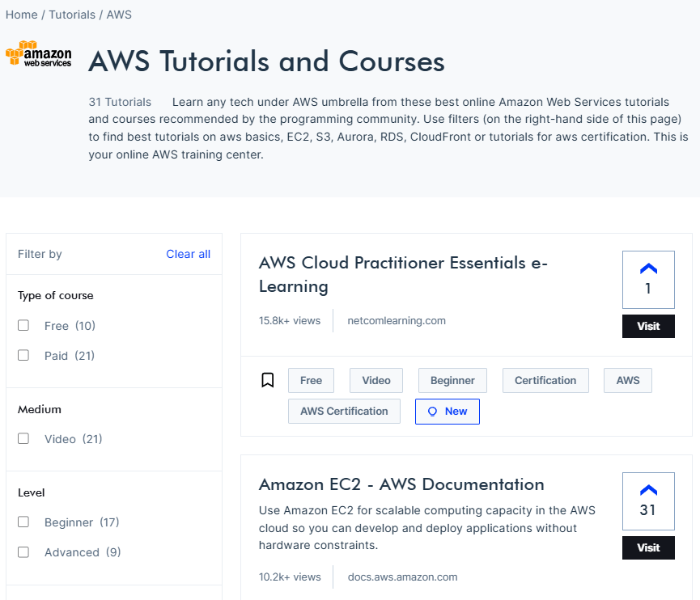This screenshot has height=600, width=700.
Task: Click netcomlearning.com source text
Action: coord(397,321)
